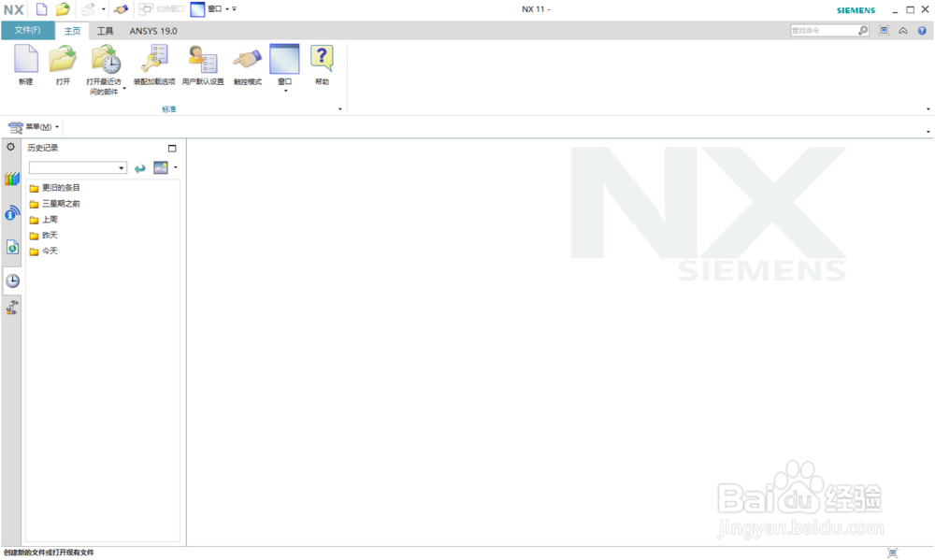Open ribbon options arrow at far right
This screenshot has width=935, height=560.
tap(928, 109)
